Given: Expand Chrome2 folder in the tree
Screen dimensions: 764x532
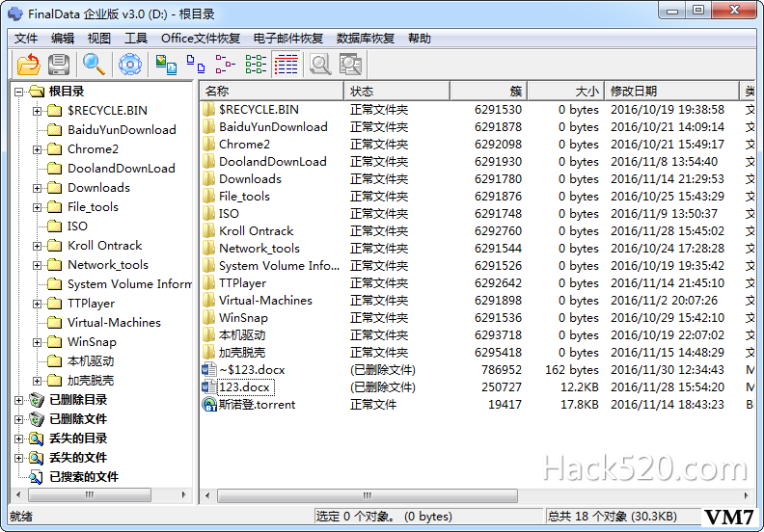Looking at the screenshot, I should (x=37, y=149).
